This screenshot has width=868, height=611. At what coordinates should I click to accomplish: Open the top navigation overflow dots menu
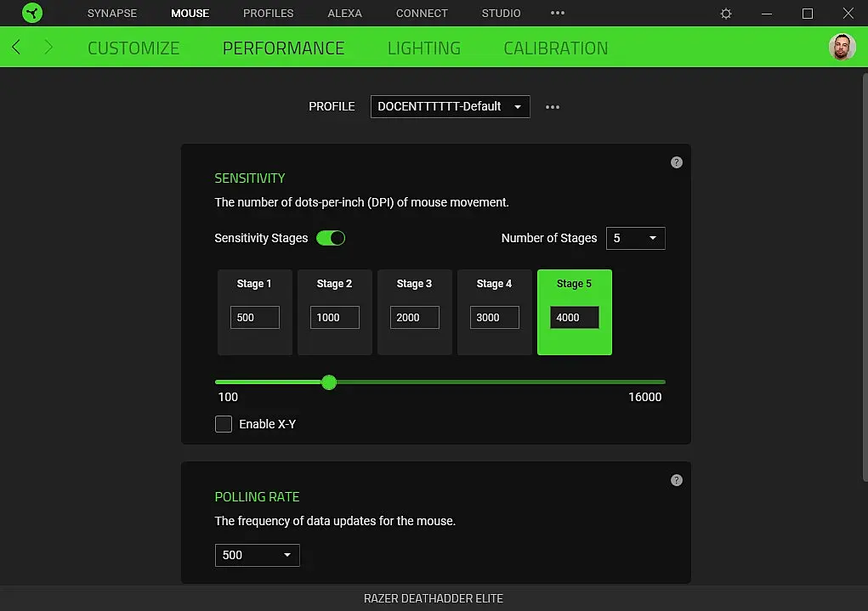[x=558, y=13]
